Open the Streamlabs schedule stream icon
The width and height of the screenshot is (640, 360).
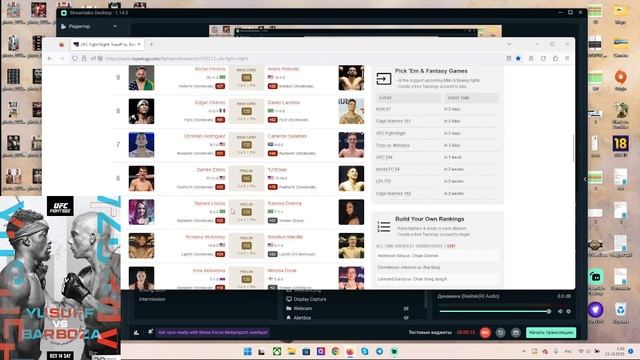click(516, 333)
